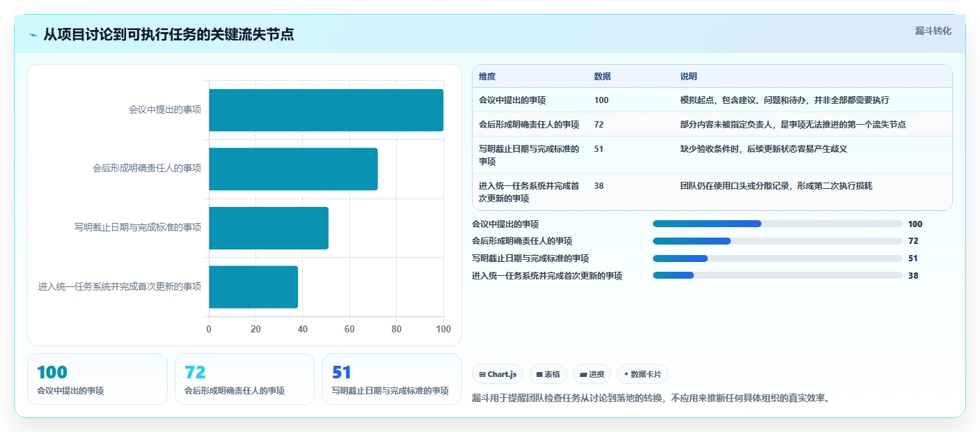
Task: Click progress value 38 beside the bar
Action: pyautogui.click(x=913, y=276)
